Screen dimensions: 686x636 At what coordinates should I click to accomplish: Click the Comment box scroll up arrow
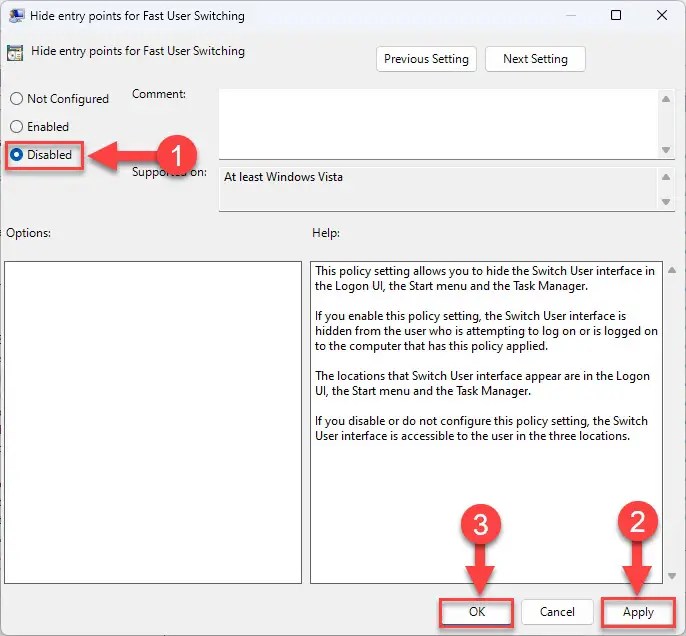666,99
